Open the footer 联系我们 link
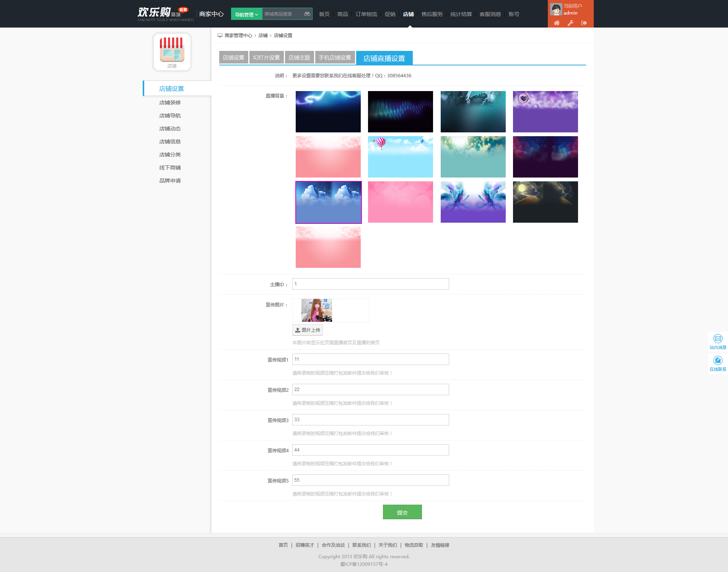 coord(362,545)
